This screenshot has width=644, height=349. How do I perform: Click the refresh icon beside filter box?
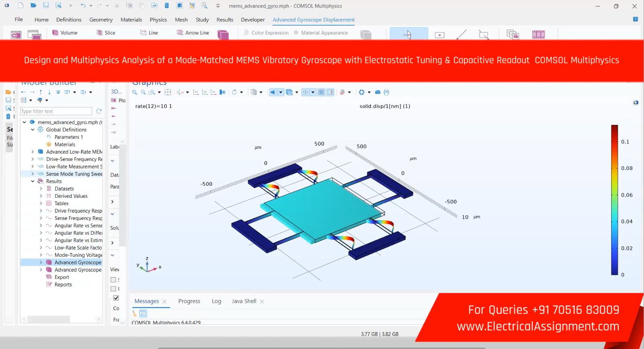click(x=99, y=111)
